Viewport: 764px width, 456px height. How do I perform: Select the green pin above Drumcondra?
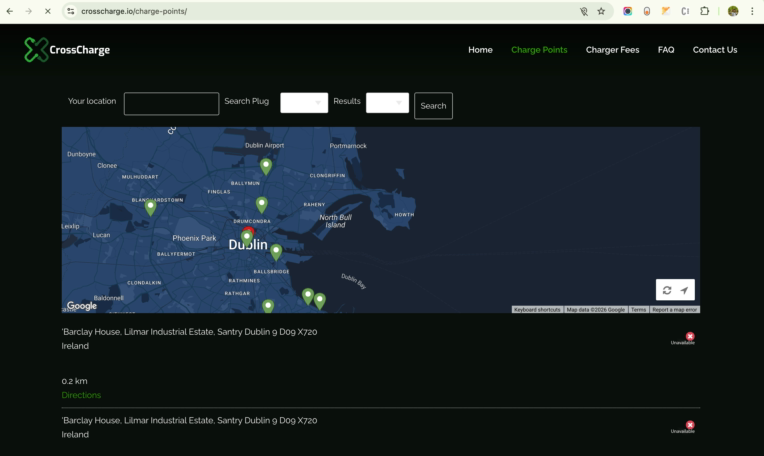pos(262,205)
